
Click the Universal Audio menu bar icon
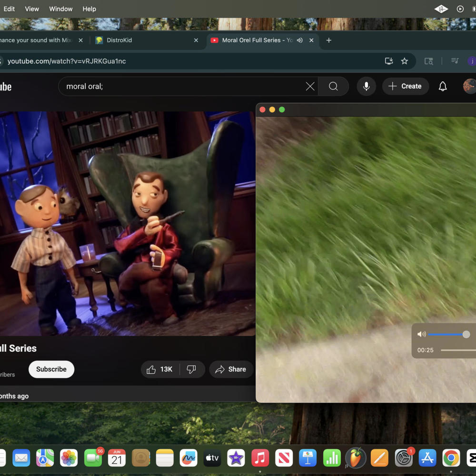pyautogui.click(x=441, y=9)
